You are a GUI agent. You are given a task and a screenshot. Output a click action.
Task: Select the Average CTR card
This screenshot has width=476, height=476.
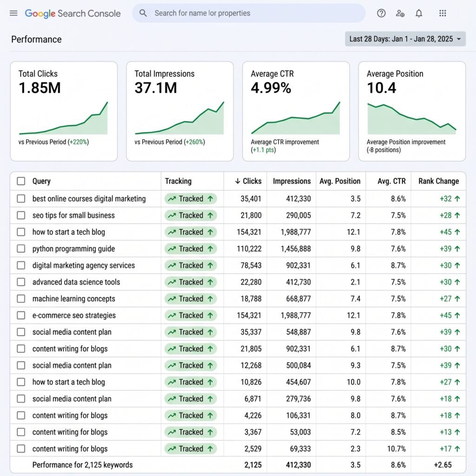296,111
